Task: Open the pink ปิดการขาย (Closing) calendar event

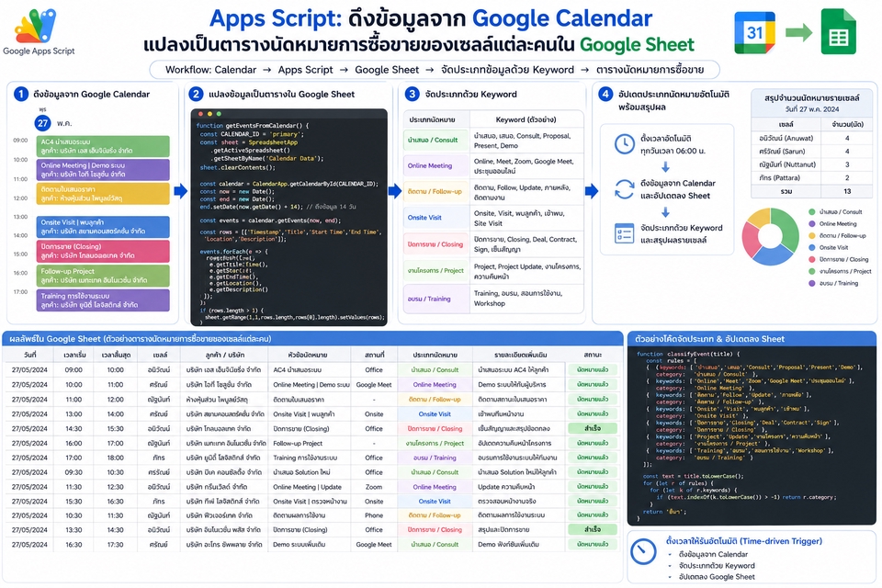Action: (103, 251)
